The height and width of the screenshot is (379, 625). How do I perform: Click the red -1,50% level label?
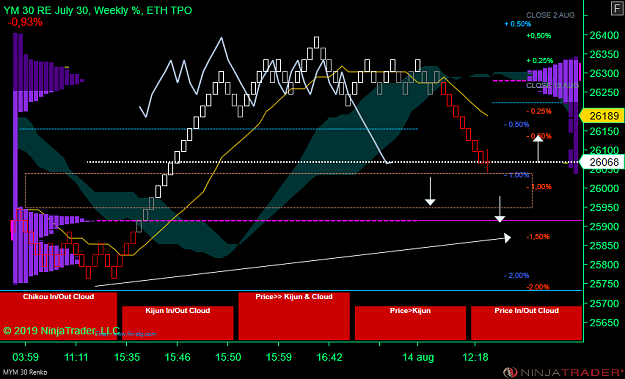pos(538,237)
